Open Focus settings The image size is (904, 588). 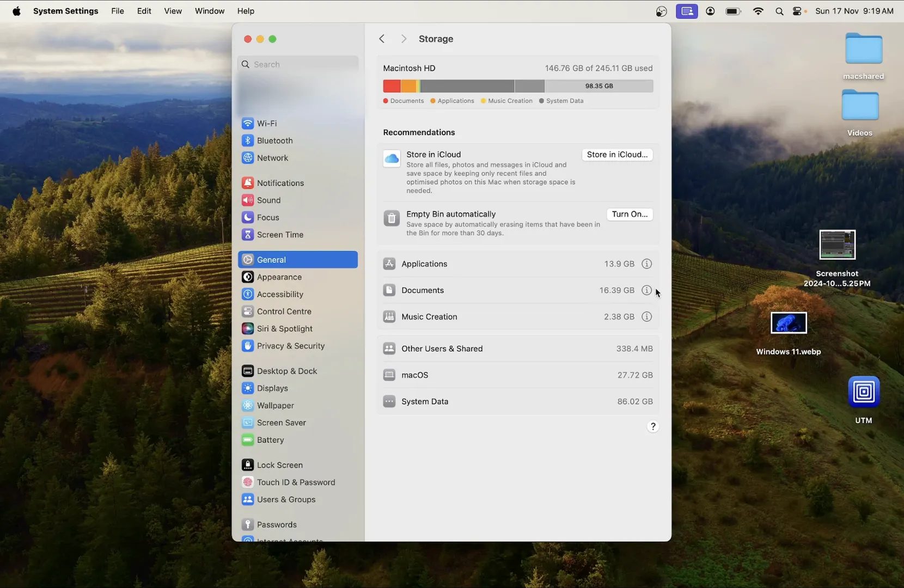[x=297, y=217]
